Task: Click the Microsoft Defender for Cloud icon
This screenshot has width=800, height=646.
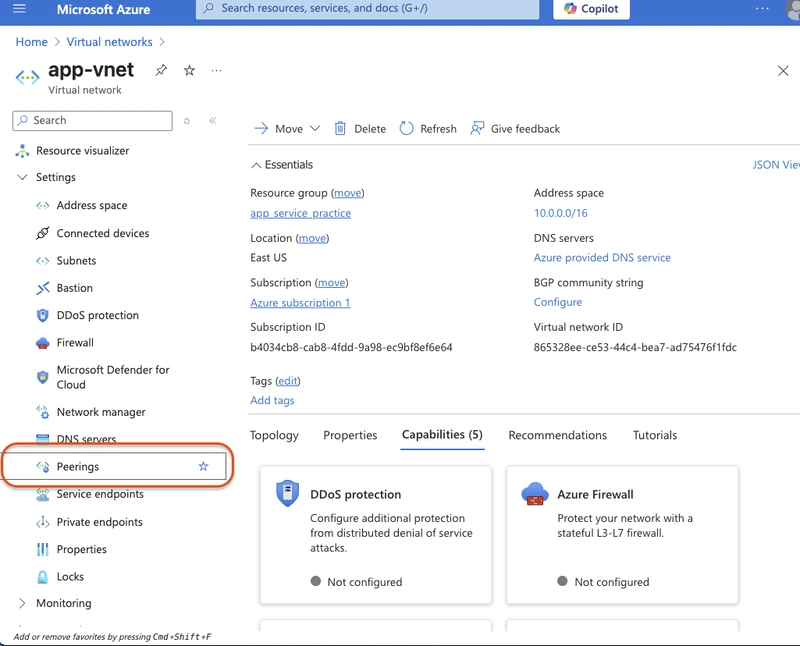Action: click(x=43, y=377)
